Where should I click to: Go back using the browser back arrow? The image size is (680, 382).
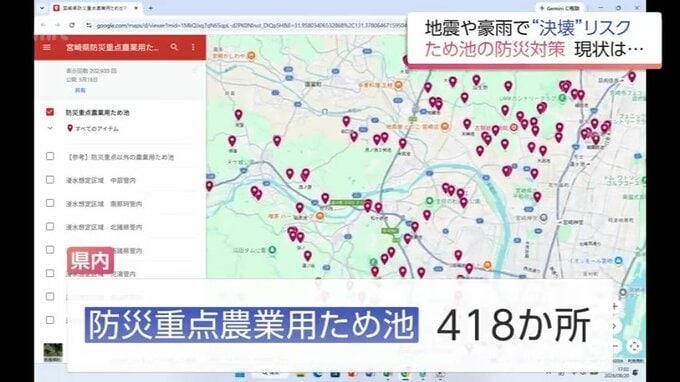click(43, 25)
